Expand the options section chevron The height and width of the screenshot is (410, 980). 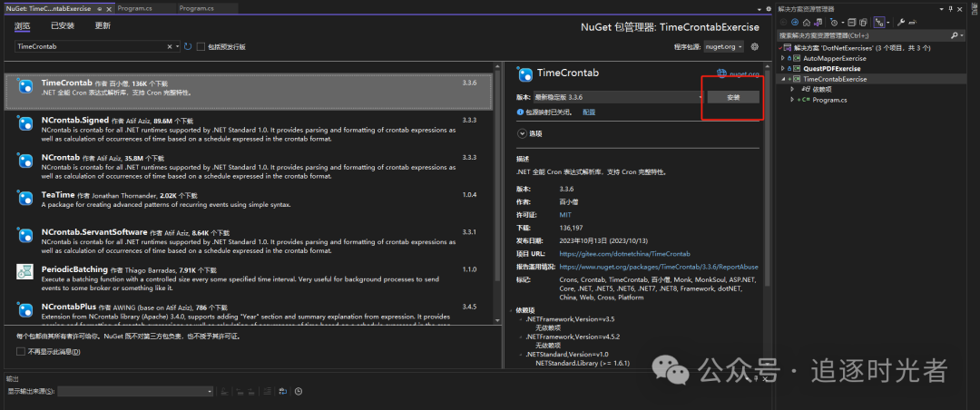[522, 133]
